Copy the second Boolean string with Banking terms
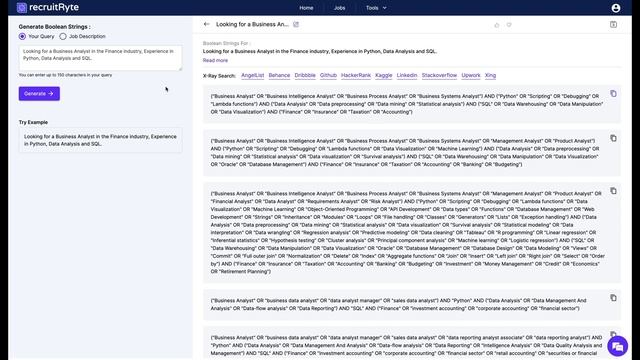The width and height of the screenshot is (640, 360). (613, 138)
